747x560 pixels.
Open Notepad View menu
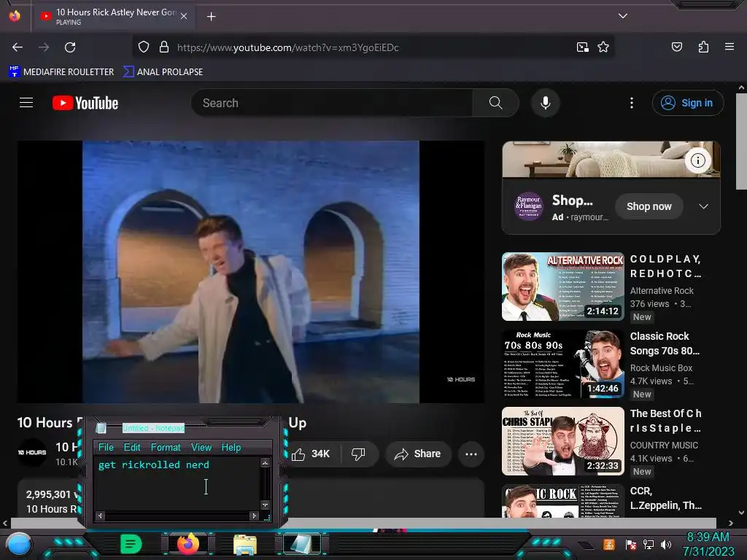tap(201, 448)
